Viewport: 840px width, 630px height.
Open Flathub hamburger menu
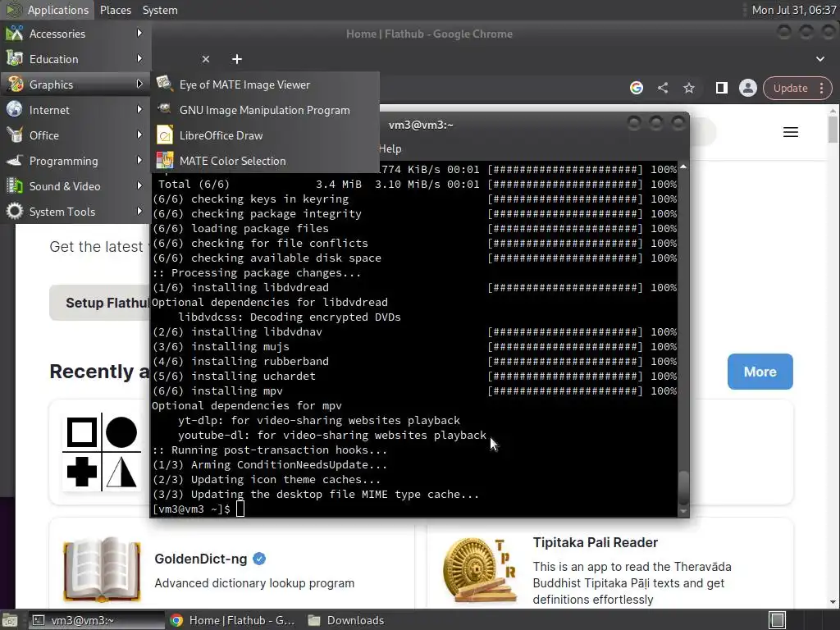(x=791, y=132)
